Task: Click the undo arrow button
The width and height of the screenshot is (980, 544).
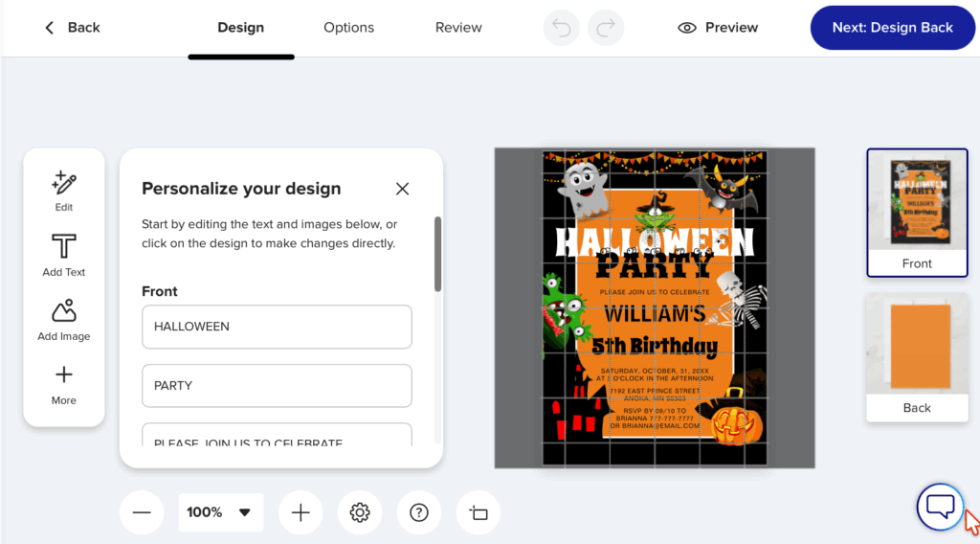Action: [x=562, y=28]
